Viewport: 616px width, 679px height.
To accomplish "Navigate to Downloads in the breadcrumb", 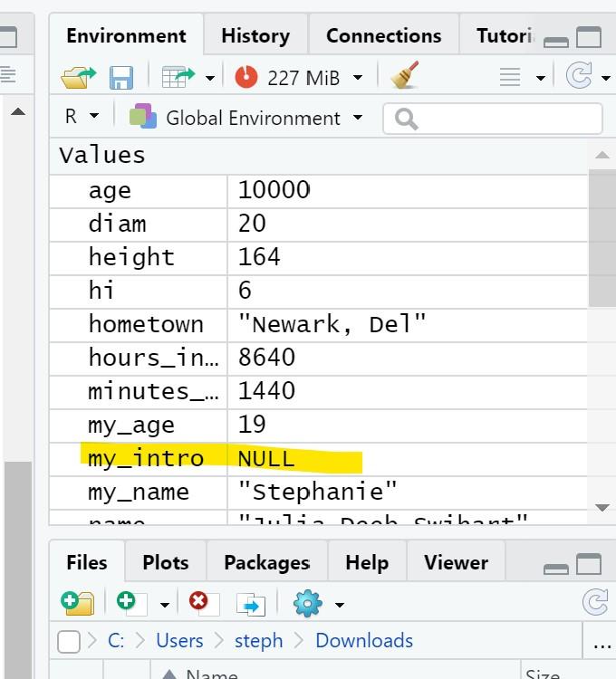I will click(x=364, y=640).
